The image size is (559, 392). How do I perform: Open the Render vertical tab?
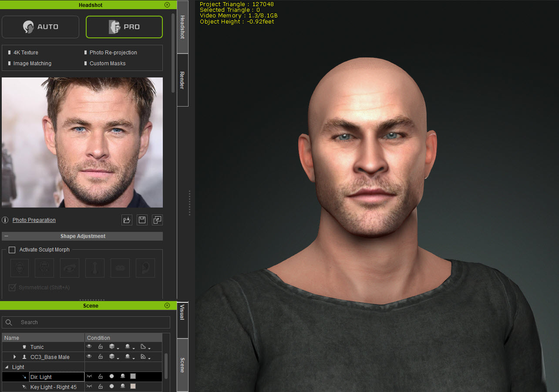[x=182, y=80]
